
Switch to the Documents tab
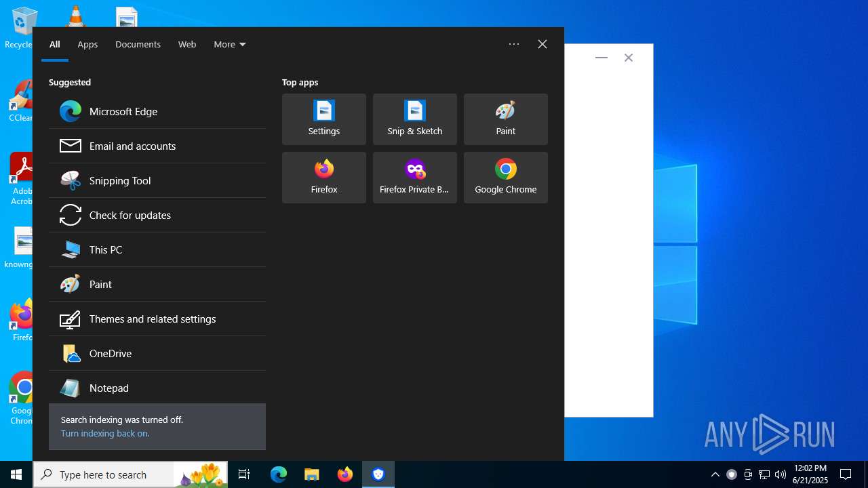(138, 44)
